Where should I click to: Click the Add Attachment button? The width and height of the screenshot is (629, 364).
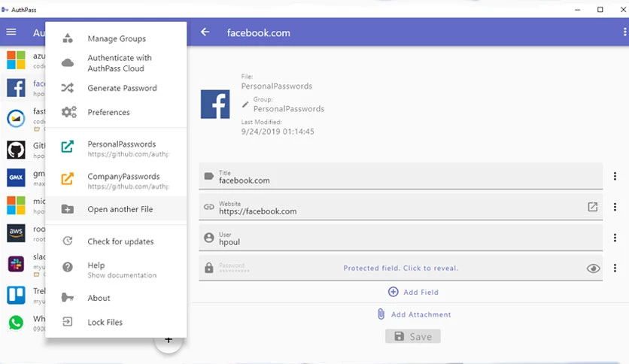coord(414,314)
